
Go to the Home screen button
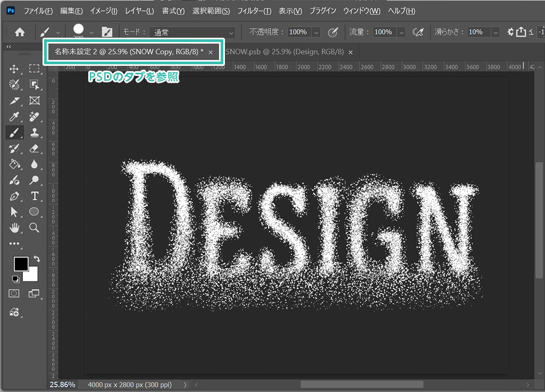click(x=20, y=32)
